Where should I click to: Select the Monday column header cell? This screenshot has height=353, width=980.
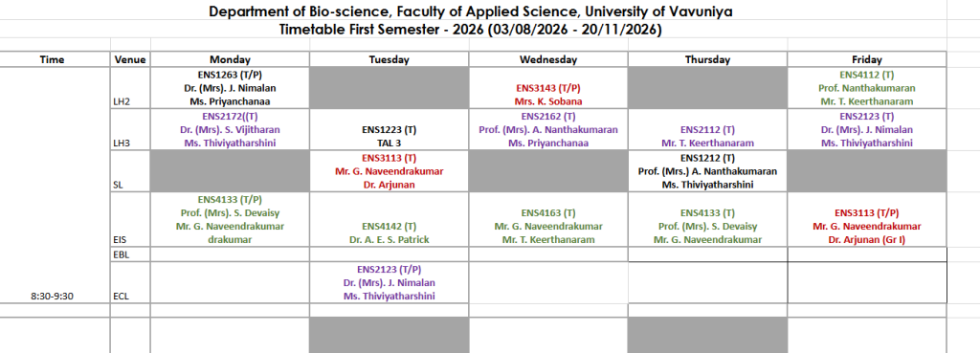pyautogui.click(x=230, y=59)
